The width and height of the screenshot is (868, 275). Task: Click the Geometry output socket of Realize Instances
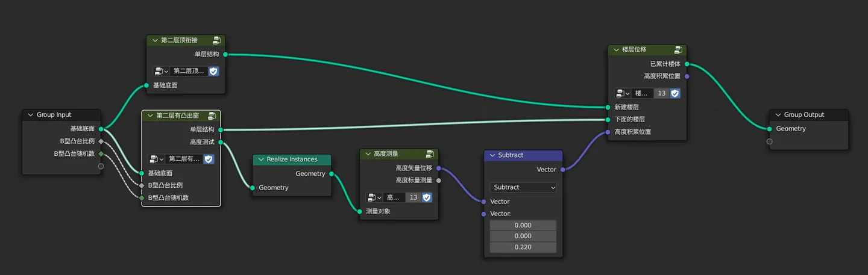[x=332, y=174]
